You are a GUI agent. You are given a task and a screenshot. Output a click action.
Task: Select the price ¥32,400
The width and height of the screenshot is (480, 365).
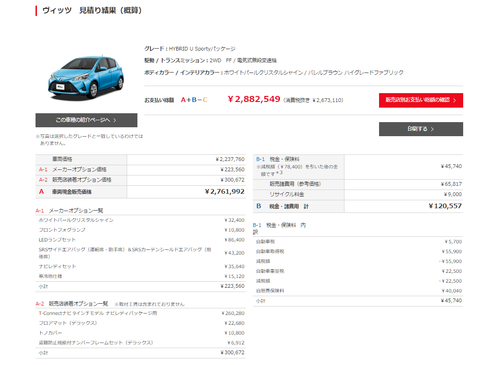pyautogui.click(x=234, y=220)
